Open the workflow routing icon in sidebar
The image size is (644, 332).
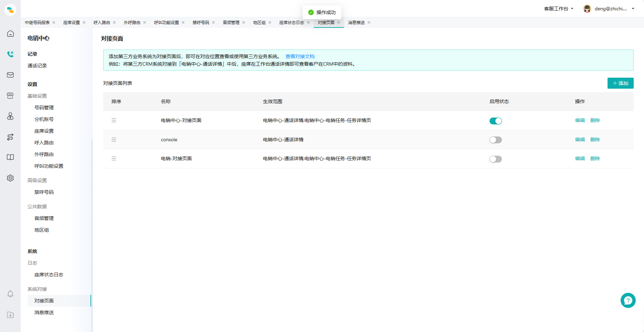tap(10, 137)
